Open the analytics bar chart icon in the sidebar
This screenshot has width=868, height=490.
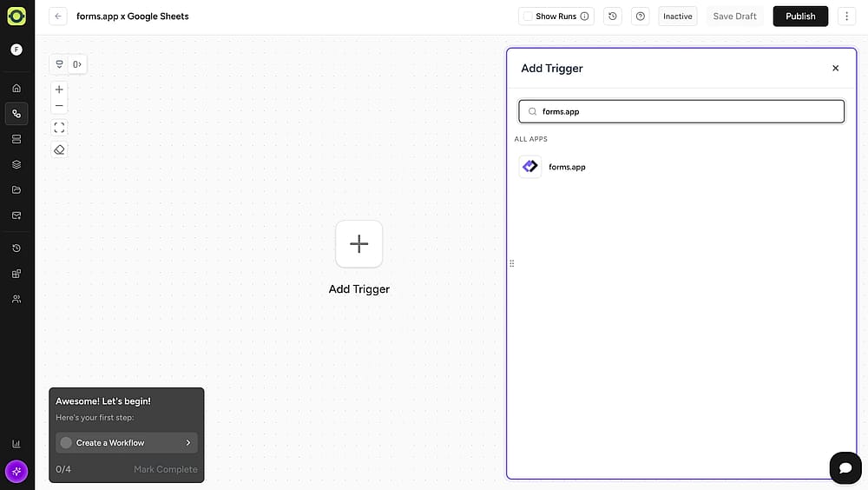pyautogui.click(x=16, y=444)
